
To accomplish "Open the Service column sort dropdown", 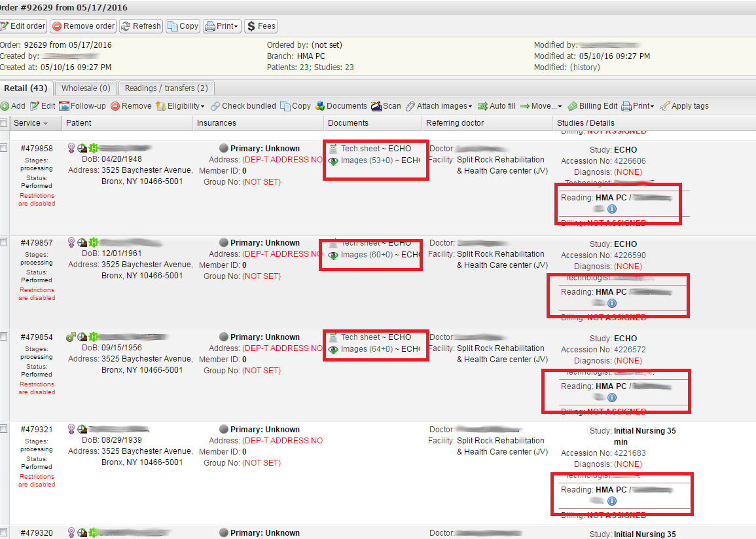I will 46,124.
